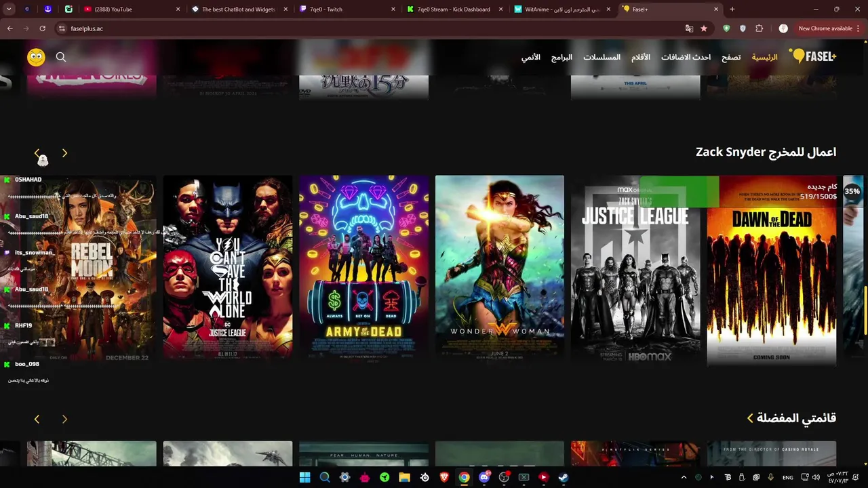The height and width of the screenshot is (488, 868).
Task: Switch to 7qe0 - Twitch tab
Action: coord(346,9)
